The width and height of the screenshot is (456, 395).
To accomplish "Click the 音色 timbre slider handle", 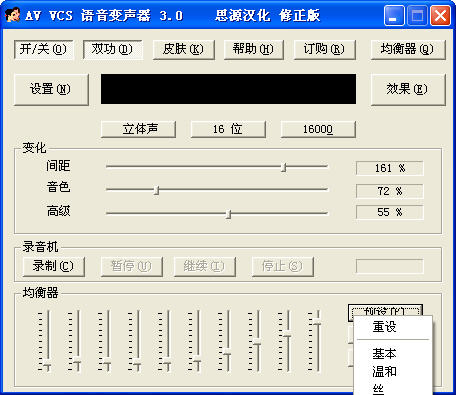I will 157,190.
